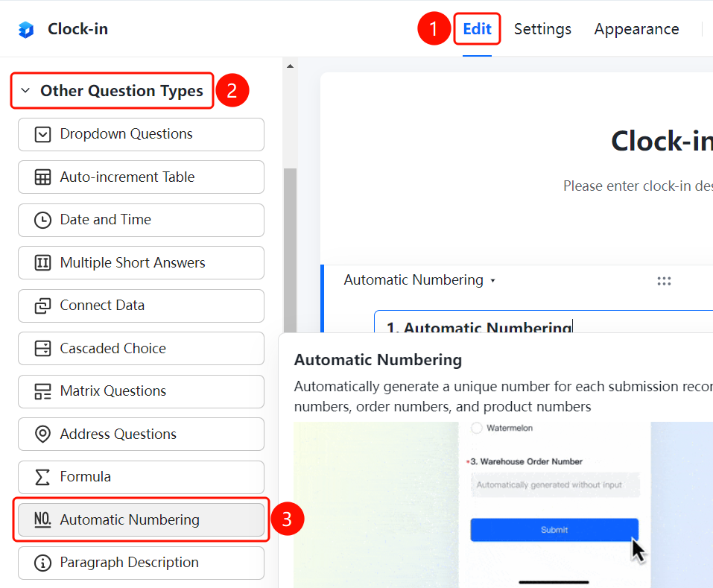This screenshot has height=588, width=713.
Task: Click the large 'Clock-in' form title
Action: (x=662, y=141)
